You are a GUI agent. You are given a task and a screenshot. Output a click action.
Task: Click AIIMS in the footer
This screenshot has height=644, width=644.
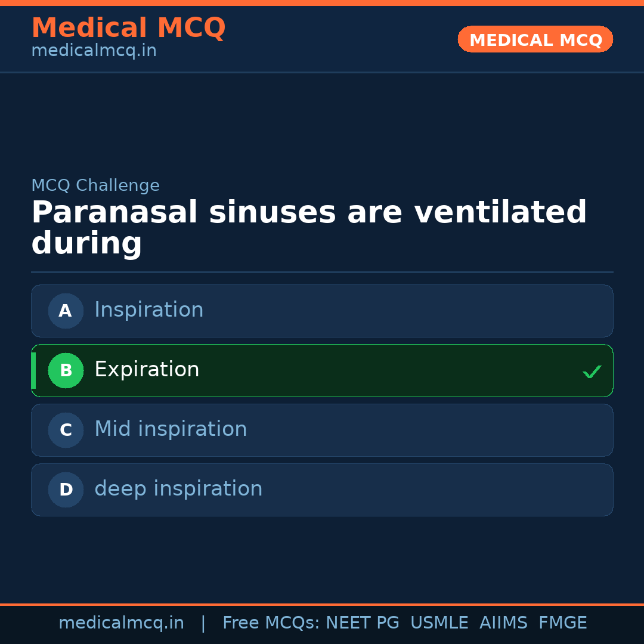(x=503, y=623)
